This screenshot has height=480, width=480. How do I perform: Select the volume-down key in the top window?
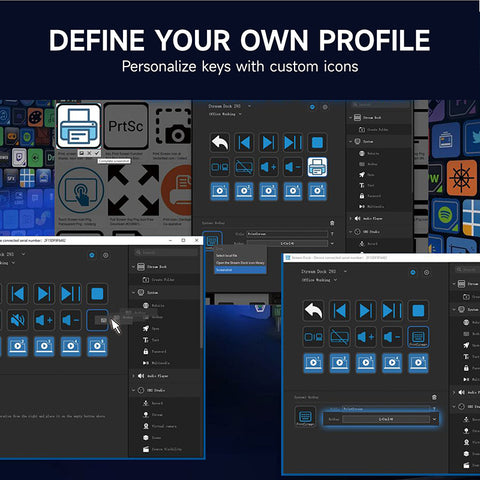pos(293,167)
